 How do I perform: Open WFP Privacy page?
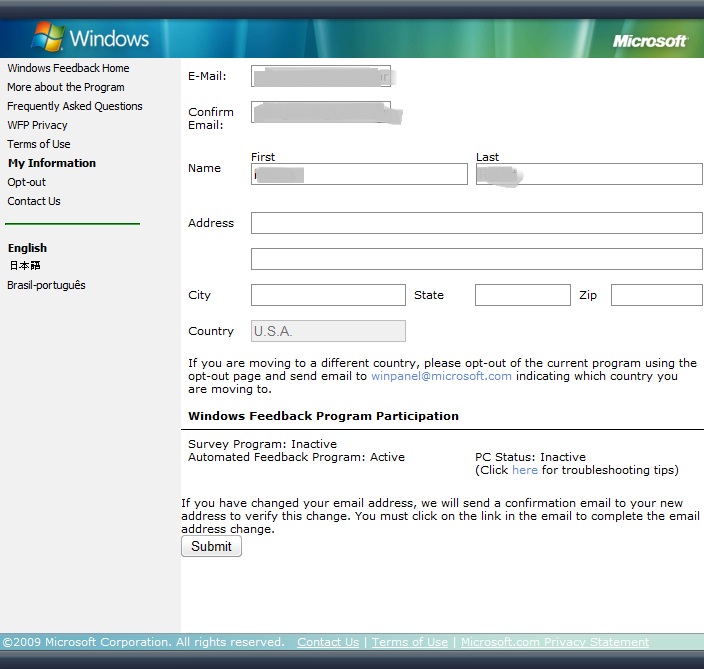(37, 125)
